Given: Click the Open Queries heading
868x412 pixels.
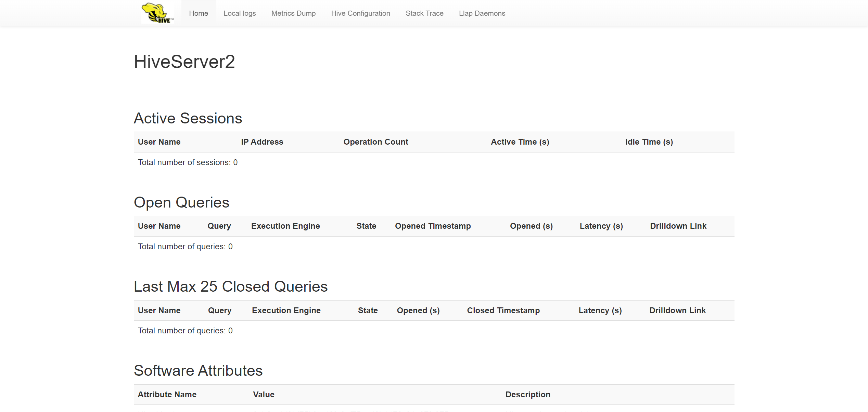Looking at the screenshot, I should tap(181, 202).
